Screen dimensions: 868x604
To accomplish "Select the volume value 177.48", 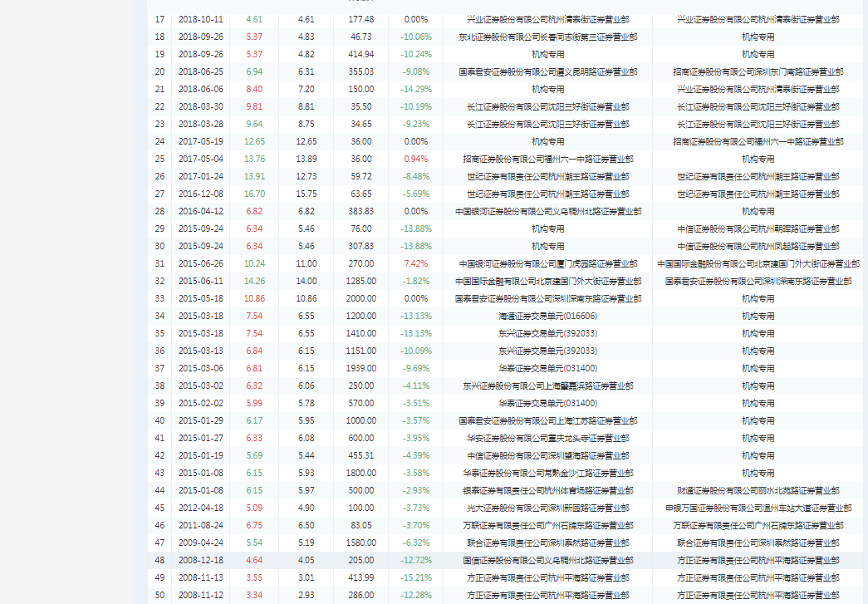I will coord(361,19).
